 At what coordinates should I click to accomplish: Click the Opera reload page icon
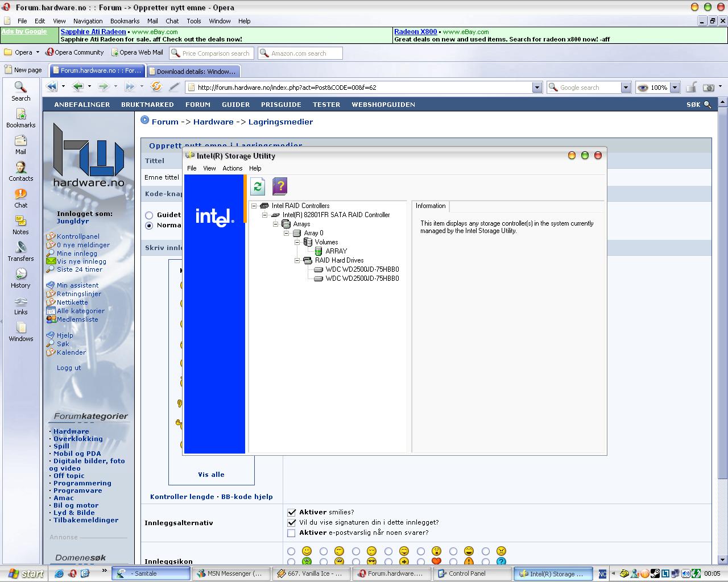pos(156,87)
